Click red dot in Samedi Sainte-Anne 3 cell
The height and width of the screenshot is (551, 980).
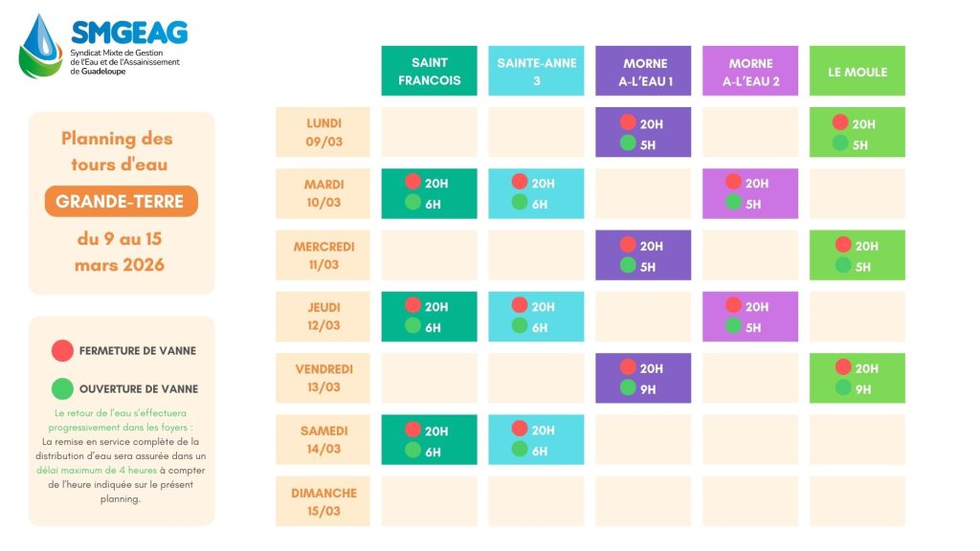520,430
